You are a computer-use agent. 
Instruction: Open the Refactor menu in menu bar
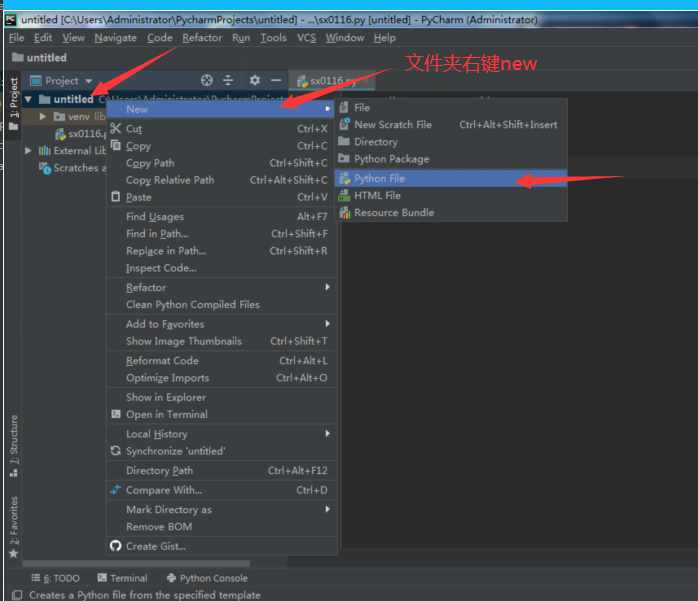tap(202, 38)
